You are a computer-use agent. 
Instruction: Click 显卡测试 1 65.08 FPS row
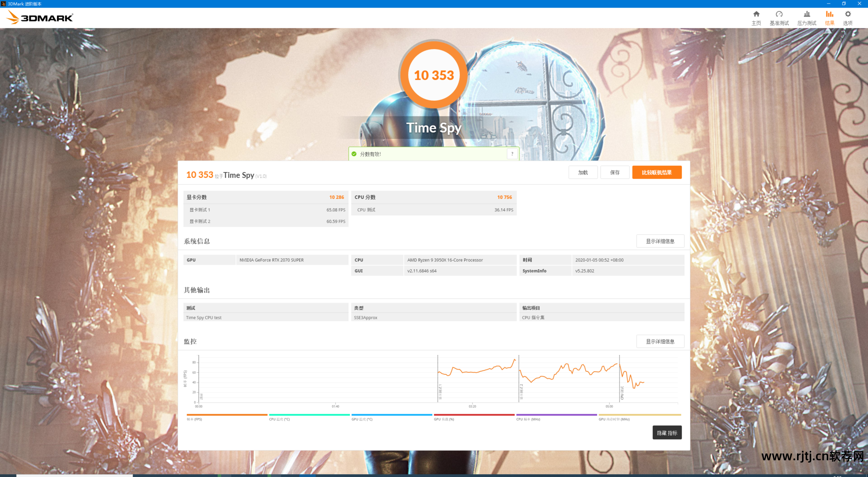tap(266, 210)
